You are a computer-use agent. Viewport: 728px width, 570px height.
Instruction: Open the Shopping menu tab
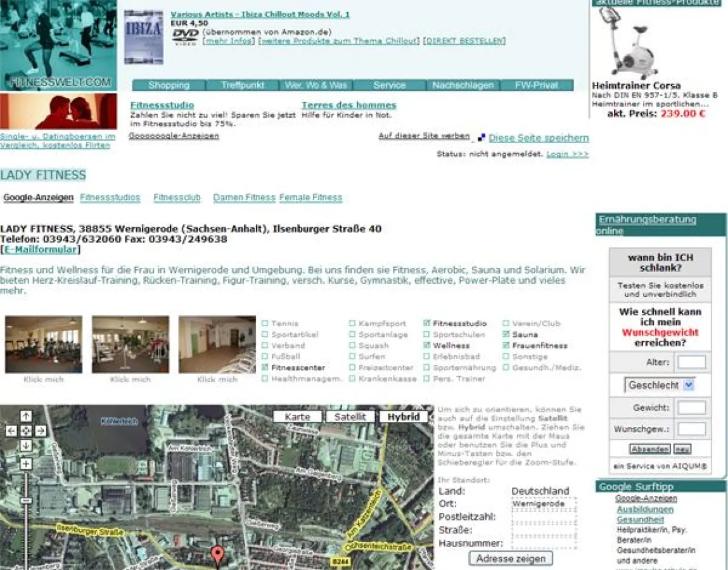pyautogui.click(x=169, y=85)
